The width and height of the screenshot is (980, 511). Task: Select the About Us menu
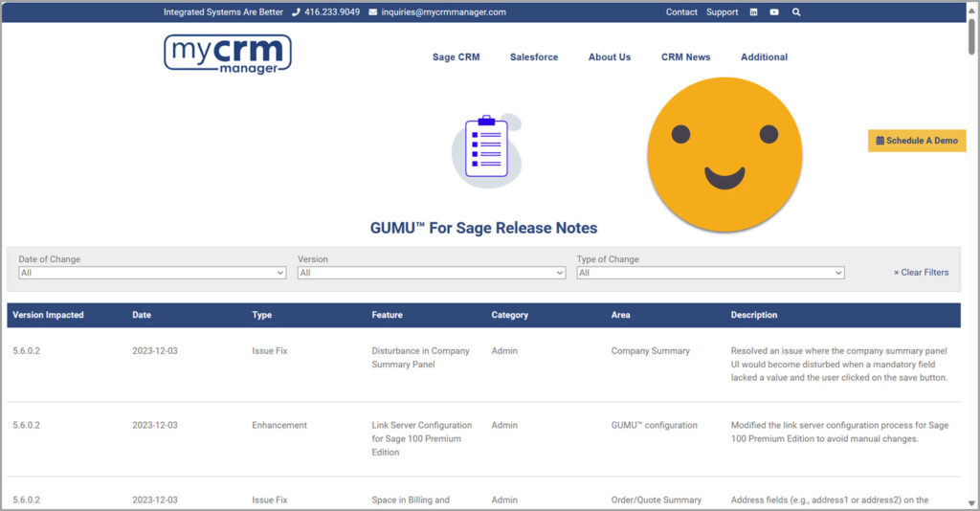pyautogui.click(x=610, y=57)
